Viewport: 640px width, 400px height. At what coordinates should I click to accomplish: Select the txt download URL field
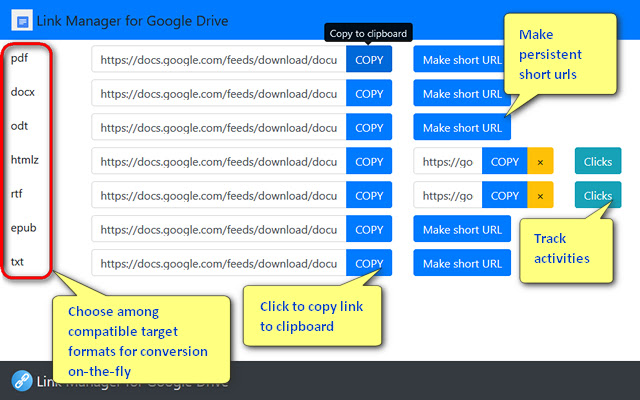[219, 262]
